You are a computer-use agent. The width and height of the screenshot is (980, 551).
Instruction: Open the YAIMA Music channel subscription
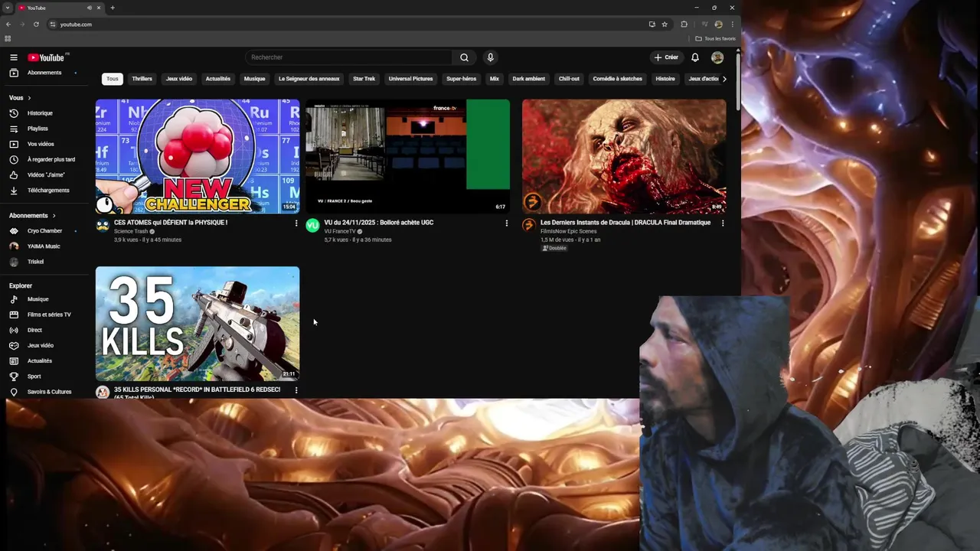44,246
